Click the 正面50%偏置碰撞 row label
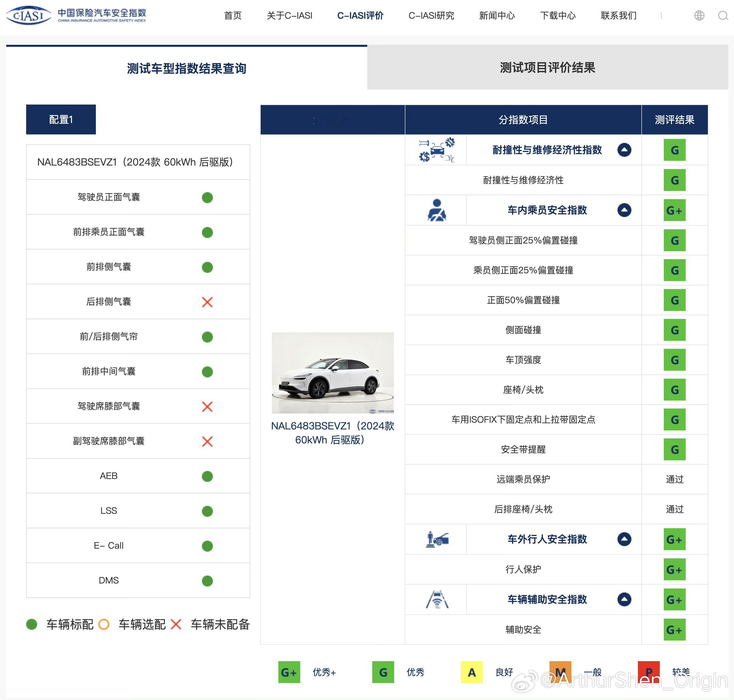Image resolution: width=734 pixels, height=700 pixels. click(x=523, y=300)
